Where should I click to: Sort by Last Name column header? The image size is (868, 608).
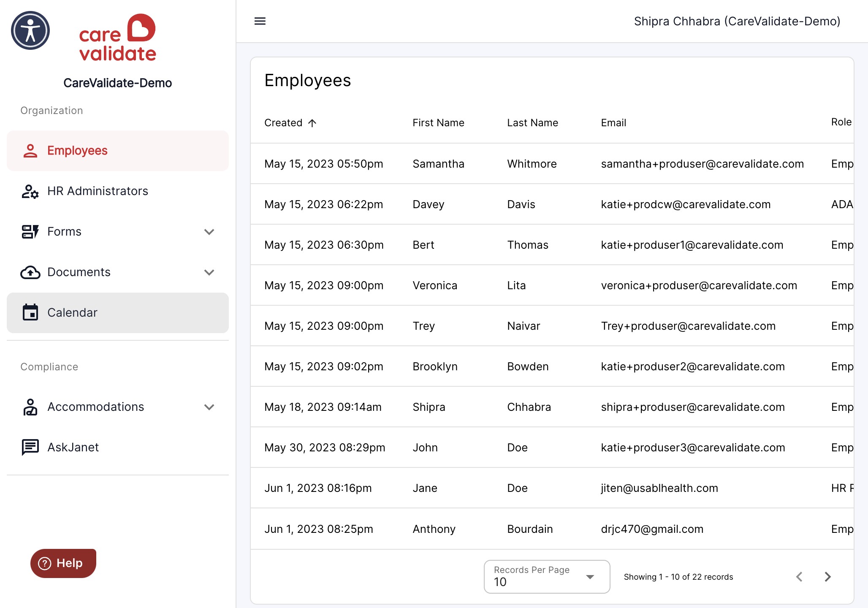[532, 123]
